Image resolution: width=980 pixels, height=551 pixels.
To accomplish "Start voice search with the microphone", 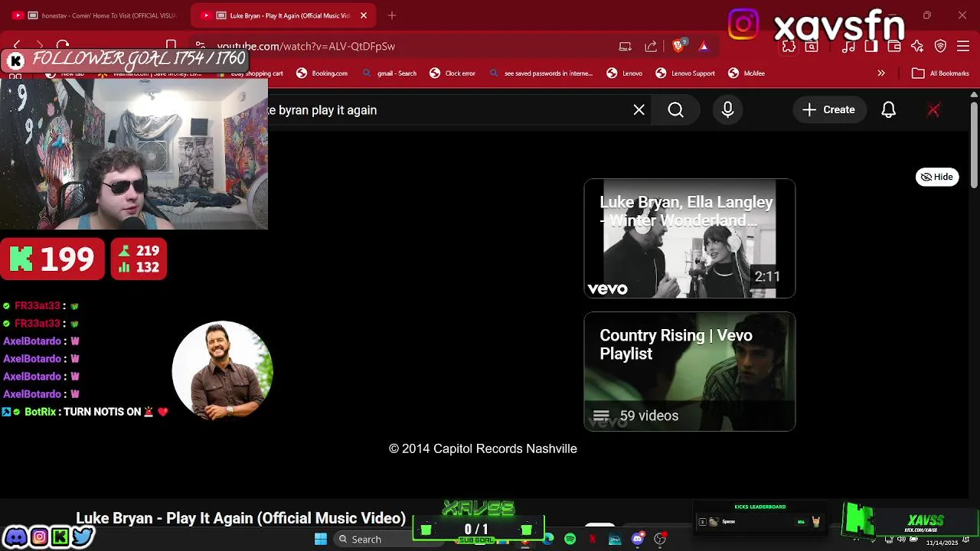I will (728, 110).
